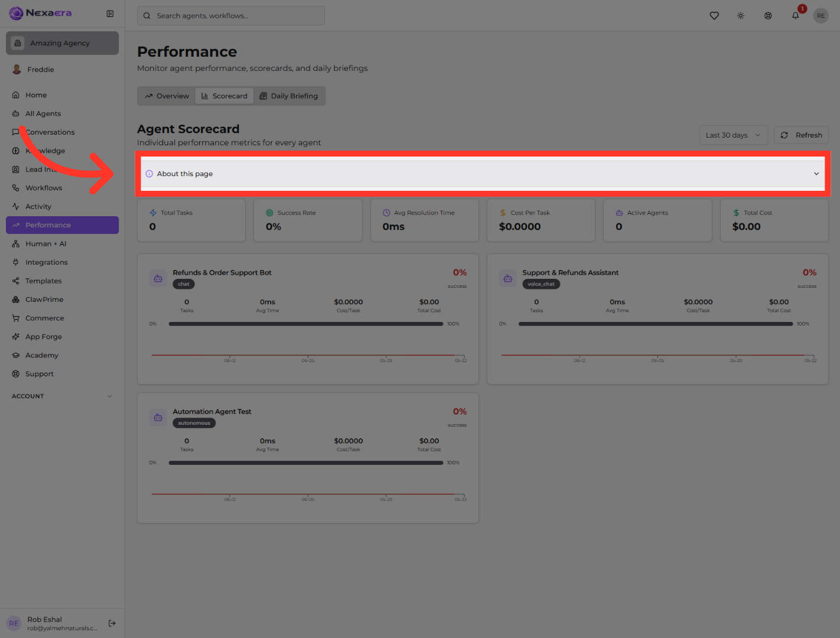
Task: Toggle light mode sun icon
Action: coord(741,16)
